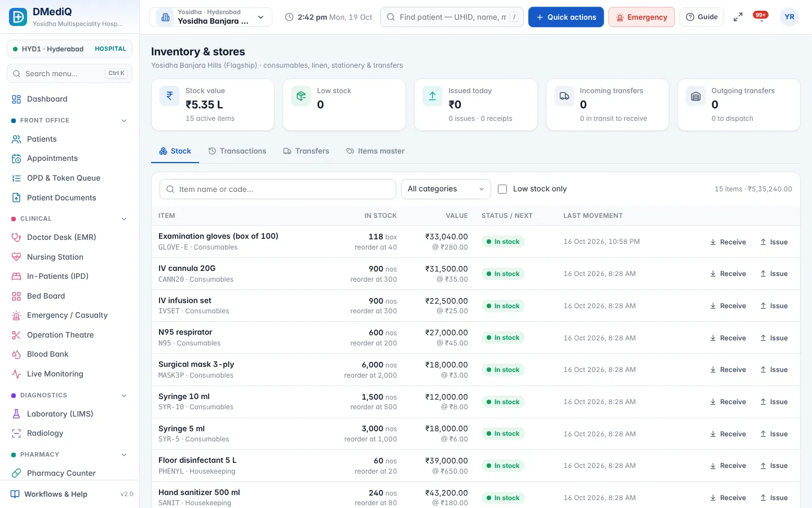Issue stock for IV cannula 20G
Viewport: 812px width, 508px height.
[x=774, y=274]
